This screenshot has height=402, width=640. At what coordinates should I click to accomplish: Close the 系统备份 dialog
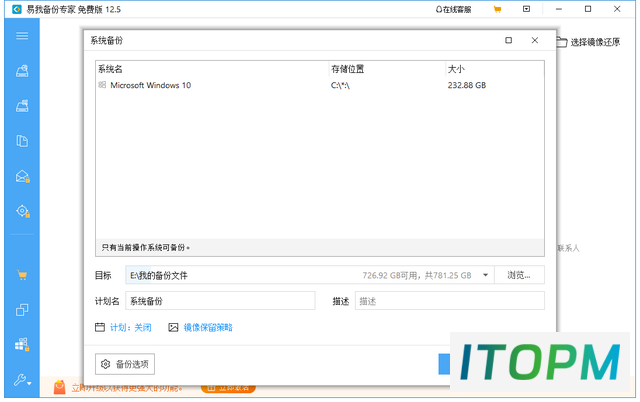pyautogui.click(x=535, y=40)
